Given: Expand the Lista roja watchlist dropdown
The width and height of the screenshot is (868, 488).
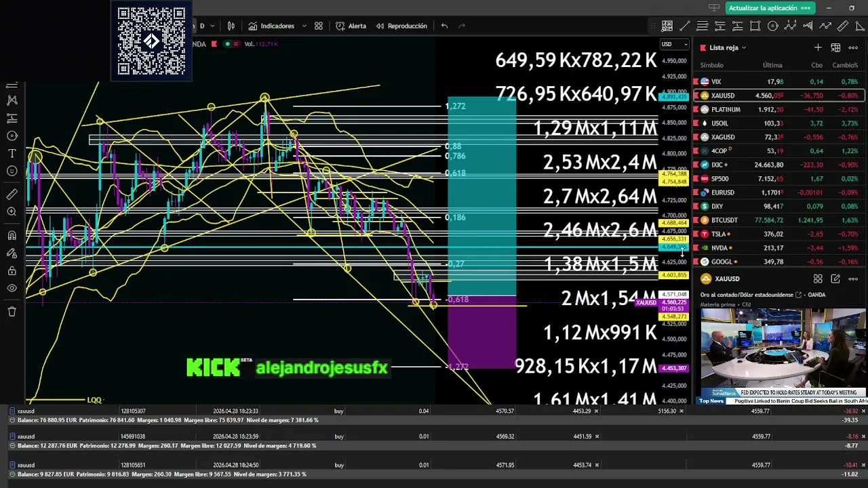Looking at the screenshot, I should 728,47.
